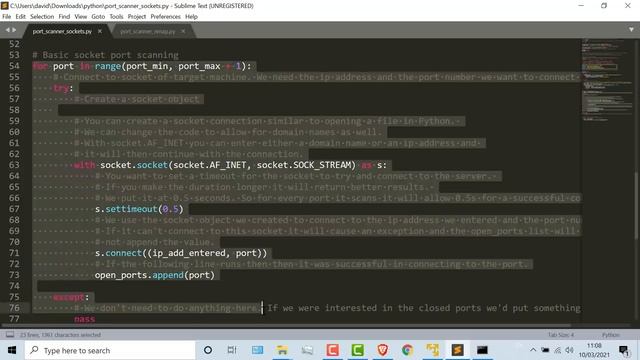Click line number 54 in gutter

click(x=14, y=66)
